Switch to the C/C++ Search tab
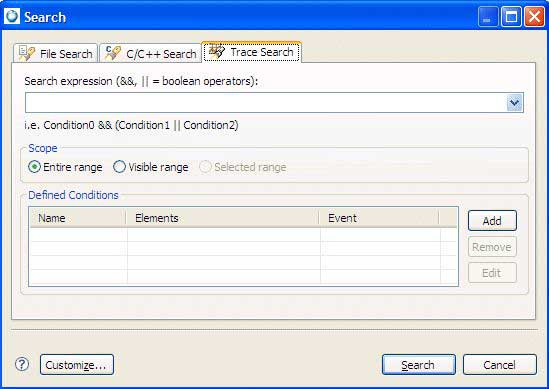The image size is (549, 389). [151, 54]
